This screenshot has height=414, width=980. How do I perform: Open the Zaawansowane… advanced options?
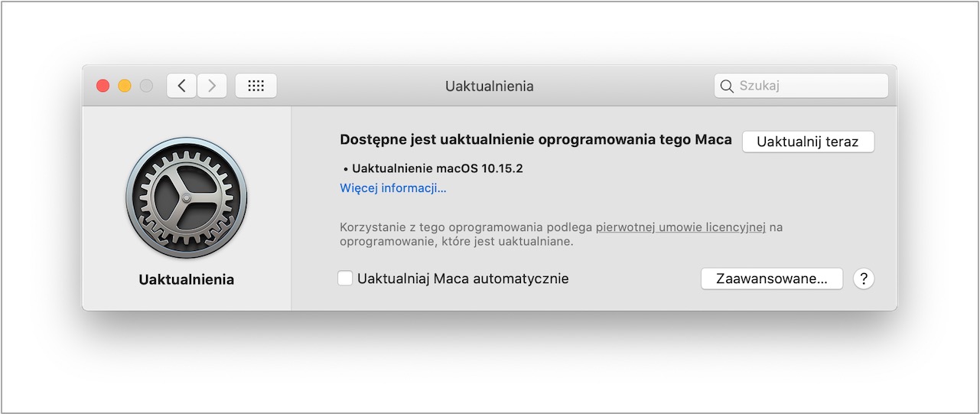(x=772, y=279)
